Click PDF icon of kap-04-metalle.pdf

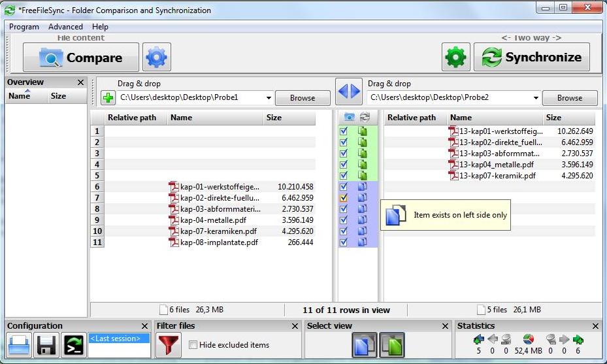tap(173, 220)
